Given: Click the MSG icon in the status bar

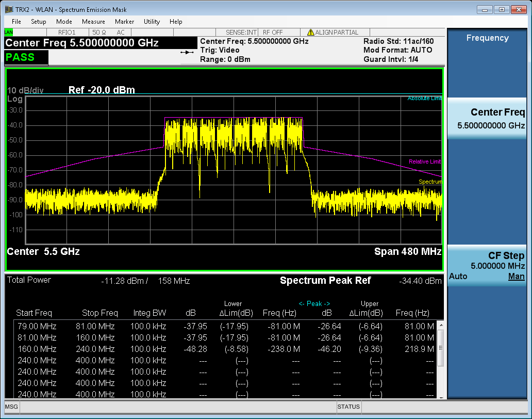Looking at the screenshot, I should [x=10, y=407].
